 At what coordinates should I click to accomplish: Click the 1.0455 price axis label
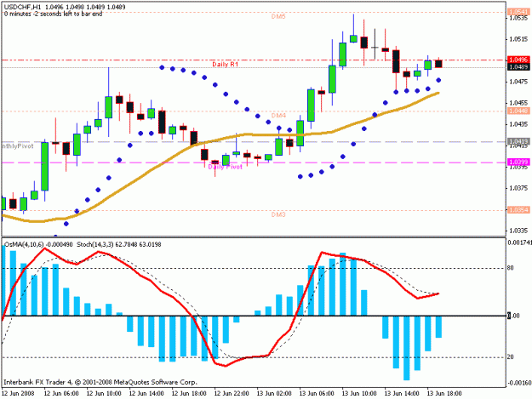[x=518, y=103]
